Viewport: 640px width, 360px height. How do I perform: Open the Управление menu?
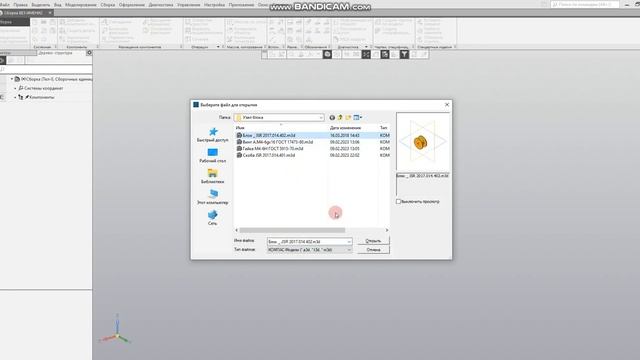point(189,5)
